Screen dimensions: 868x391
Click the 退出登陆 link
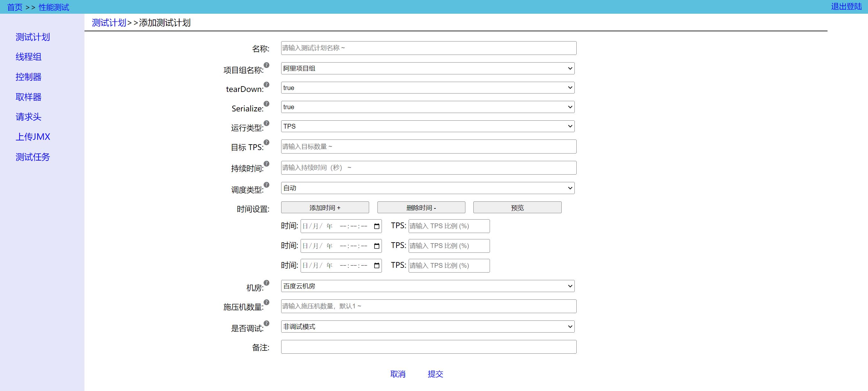pos(846,6)
